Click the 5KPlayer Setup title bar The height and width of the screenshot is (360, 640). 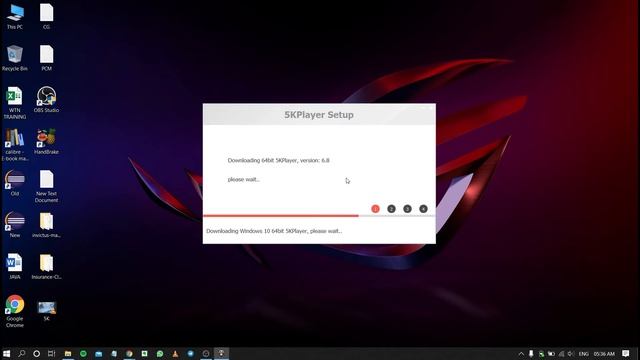[319, 115]
